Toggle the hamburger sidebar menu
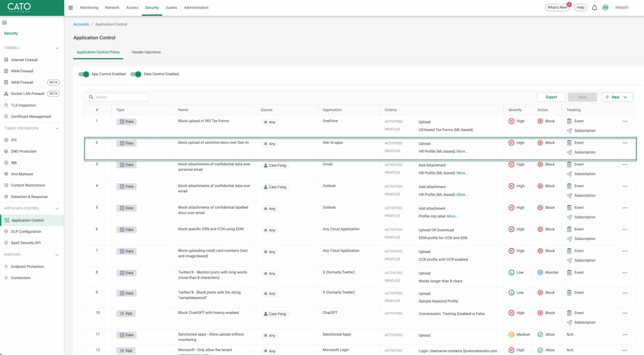644x355 pixels. pos(4,23)
